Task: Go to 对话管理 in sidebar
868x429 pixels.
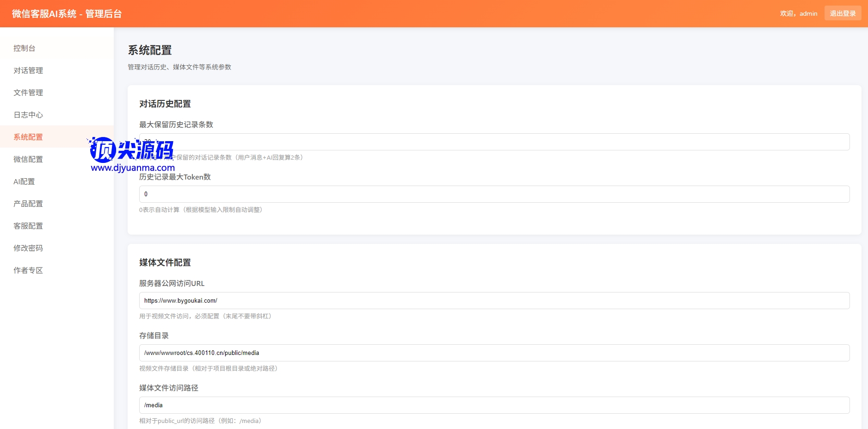Action: (x=28, y=70)
